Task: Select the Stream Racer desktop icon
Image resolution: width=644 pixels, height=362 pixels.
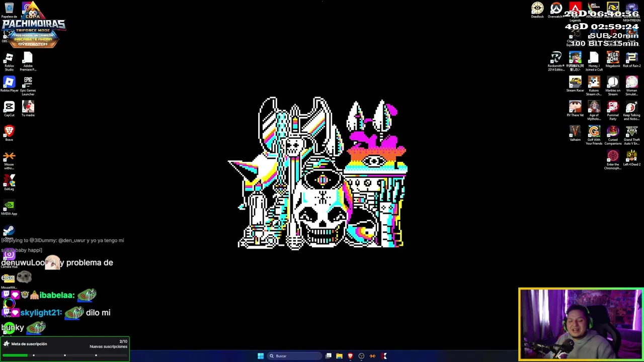Action: click(575, 84)
